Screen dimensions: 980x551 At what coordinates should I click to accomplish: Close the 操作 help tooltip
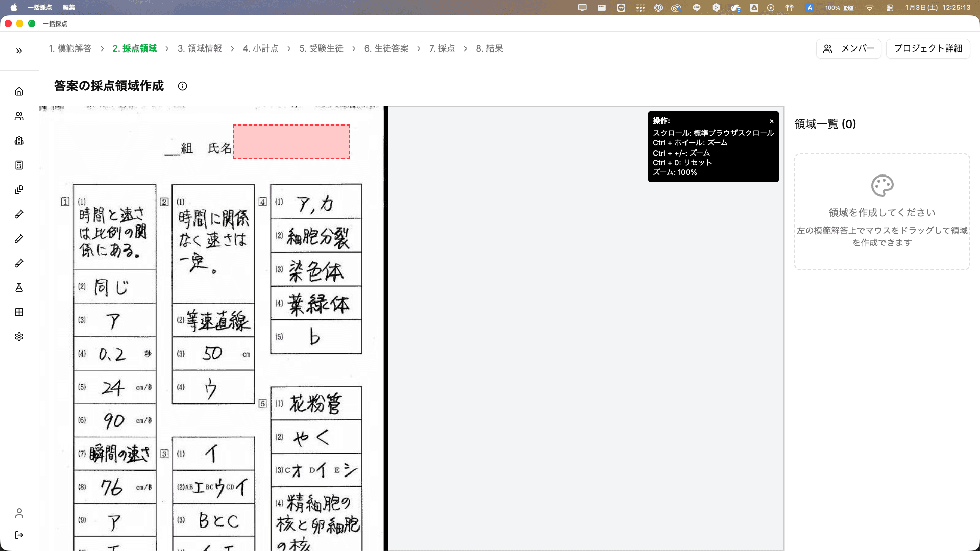[x=772, y=121]
